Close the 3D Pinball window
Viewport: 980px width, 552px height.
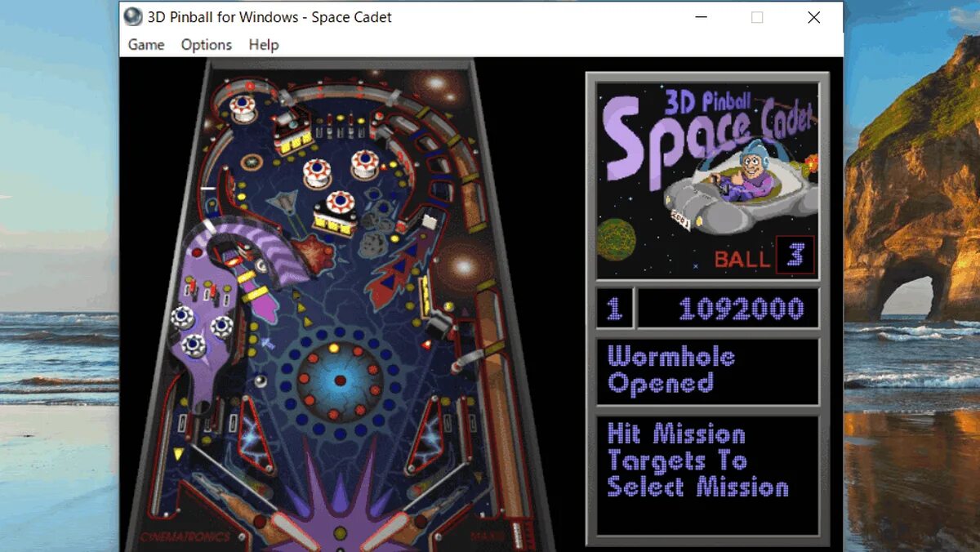[814, 17]
